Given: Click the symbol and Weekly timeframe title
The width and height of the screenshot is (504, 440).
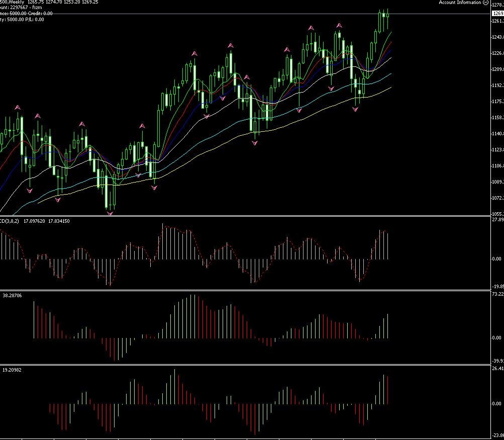Looking at the screenshot, I should coord(11,2).
